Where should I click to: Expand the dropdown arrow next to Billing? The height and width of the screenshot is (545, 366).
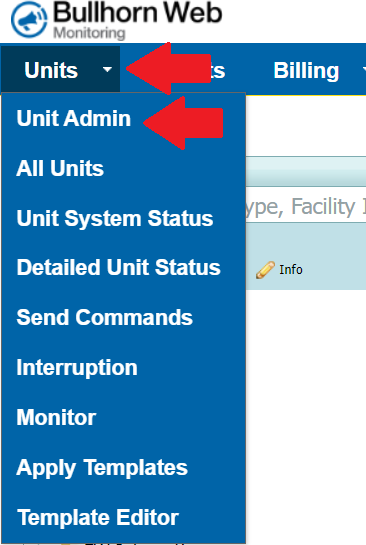pyautogui.click(x=363, y=69)
